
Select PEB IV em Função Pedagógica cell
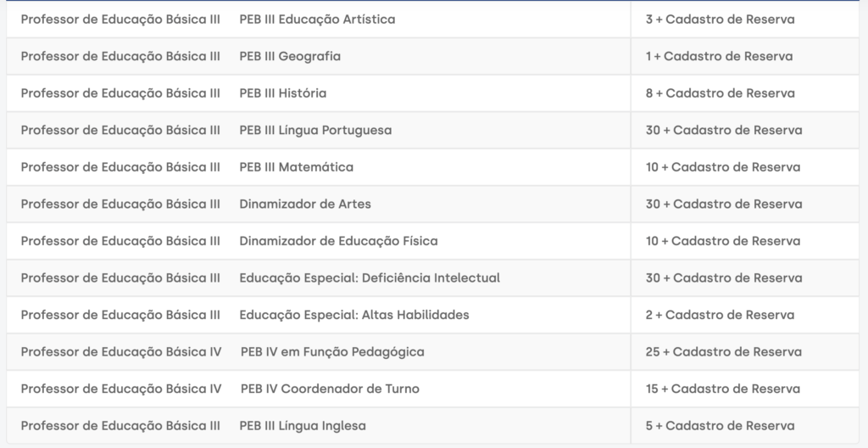pyautogui.click(x=332, y=352)
